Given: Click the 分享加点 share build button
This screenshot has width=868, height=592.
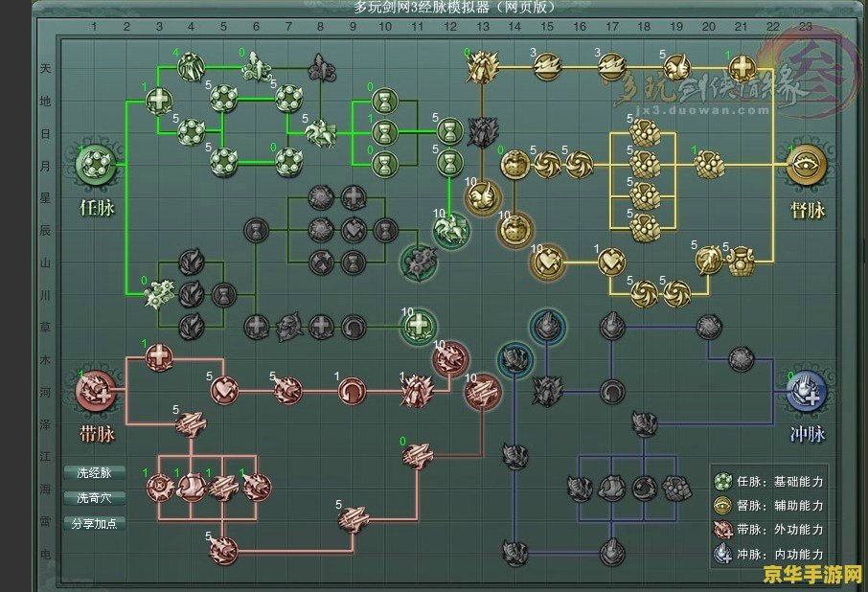Looking at the screenshot, I should [94, 523].
